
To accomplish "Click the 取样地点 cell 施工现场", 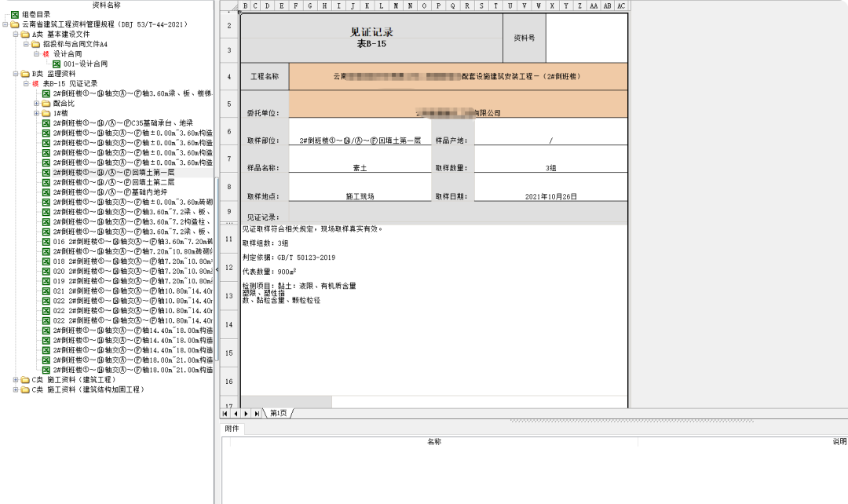I will coord(360,187).
